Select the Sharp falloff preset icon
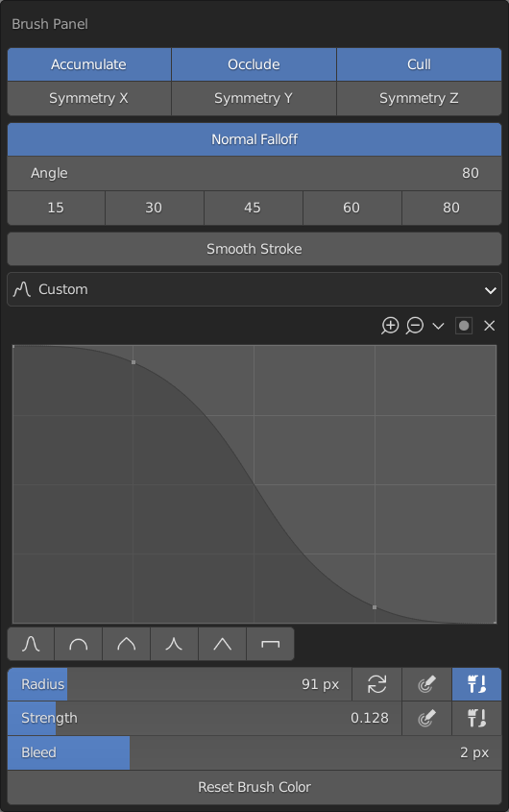 click(x=174, y=644)
